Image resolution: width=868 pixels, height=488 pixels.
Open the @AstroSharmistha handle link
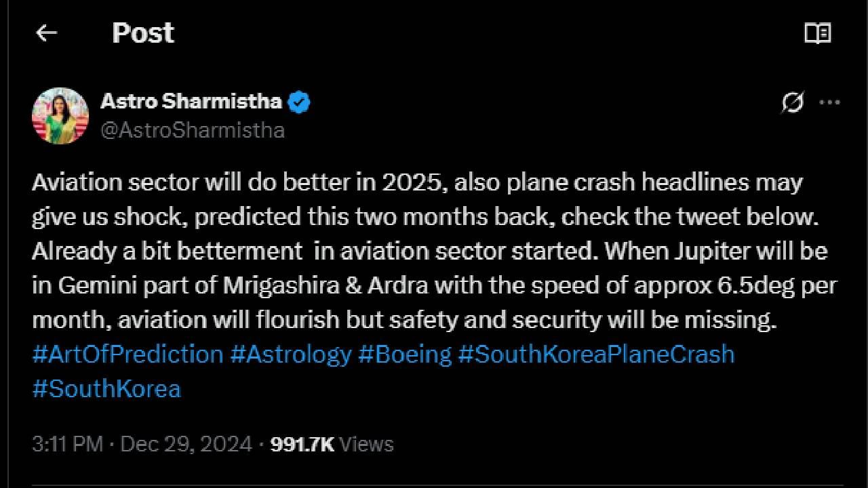193,130
